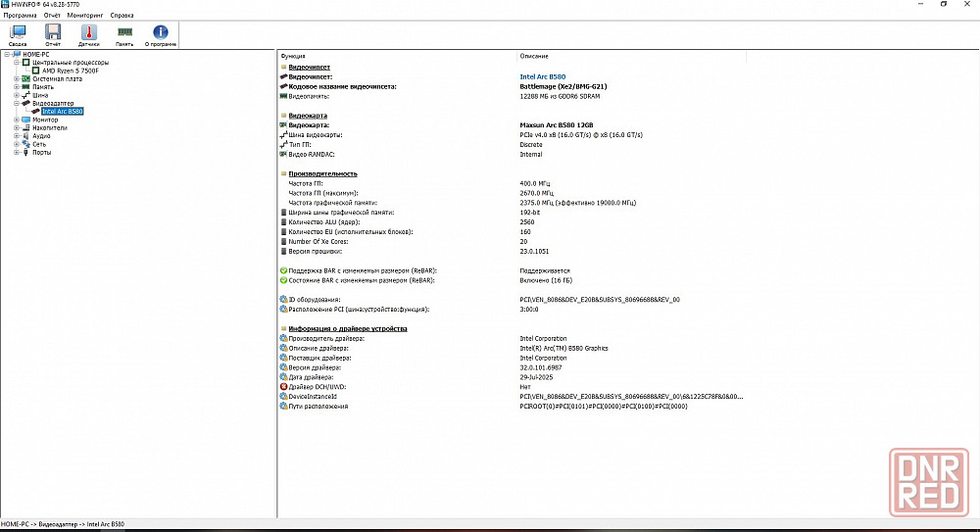Screen dimensions: 980x532
Task: Expand the Монитор tree node
Action: click(x=17, y=120)
